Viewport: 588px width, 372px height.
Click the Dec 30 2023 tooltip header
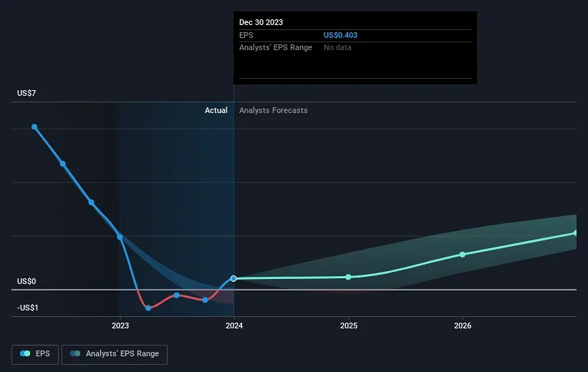coord(261,22)
